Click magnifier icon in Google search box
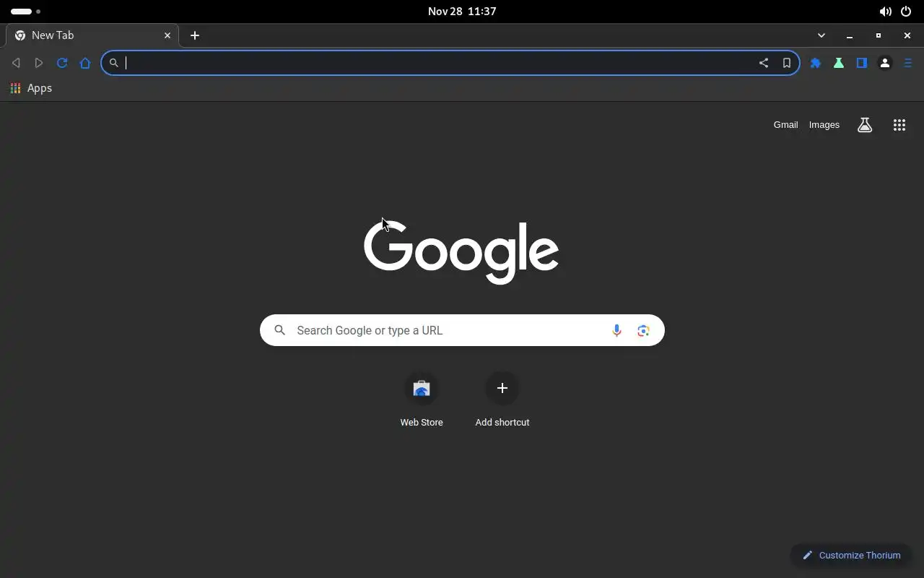The width and height of the screenshot is (924, 578). pos(280,330)
